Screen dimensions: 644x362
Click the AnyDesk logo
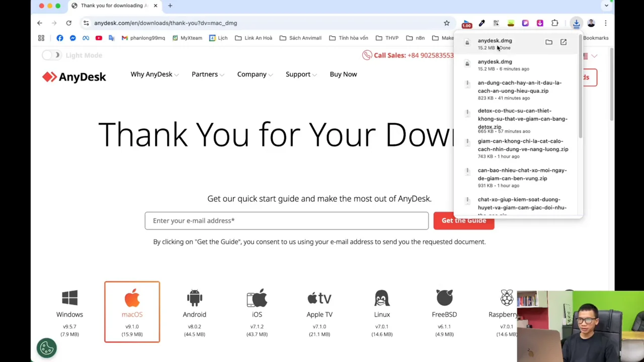pos(74,77)
